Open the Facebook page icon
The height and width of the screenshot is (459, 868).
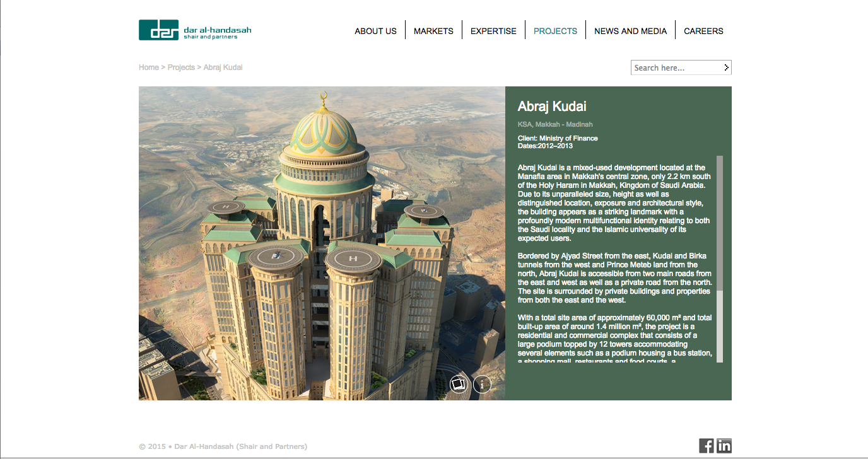coord(707,446)
